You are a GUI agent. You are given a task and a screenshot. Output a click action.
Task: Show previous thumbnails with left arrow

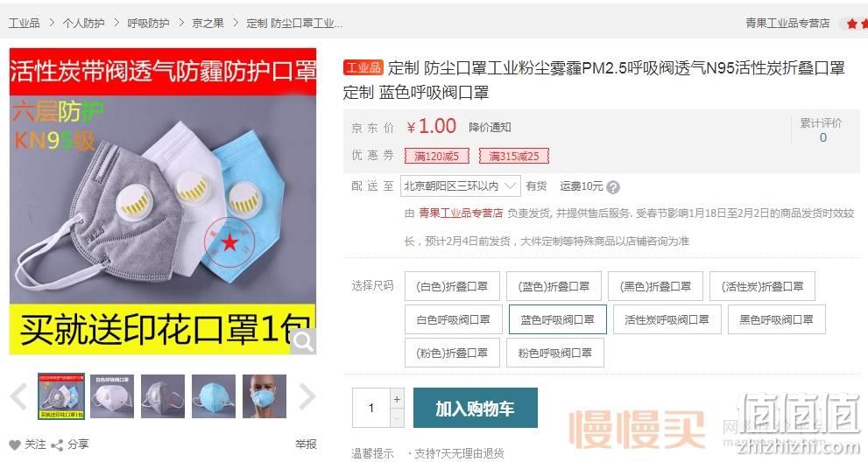(19, 396)
